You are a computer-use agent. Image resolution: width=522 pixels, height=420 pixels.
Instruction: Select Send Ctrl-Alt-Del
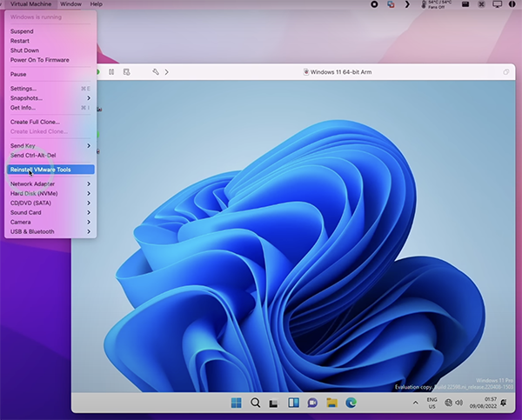50,156
